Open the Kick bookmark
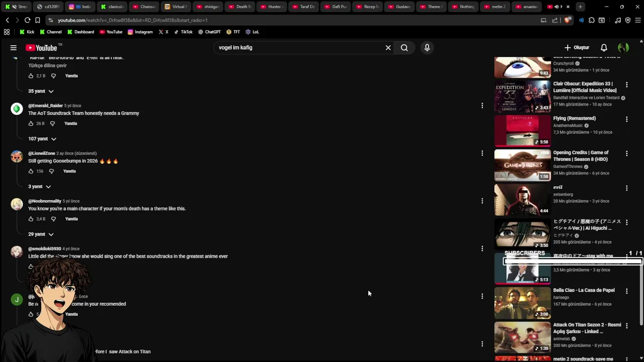 click(x=27, y=32)
